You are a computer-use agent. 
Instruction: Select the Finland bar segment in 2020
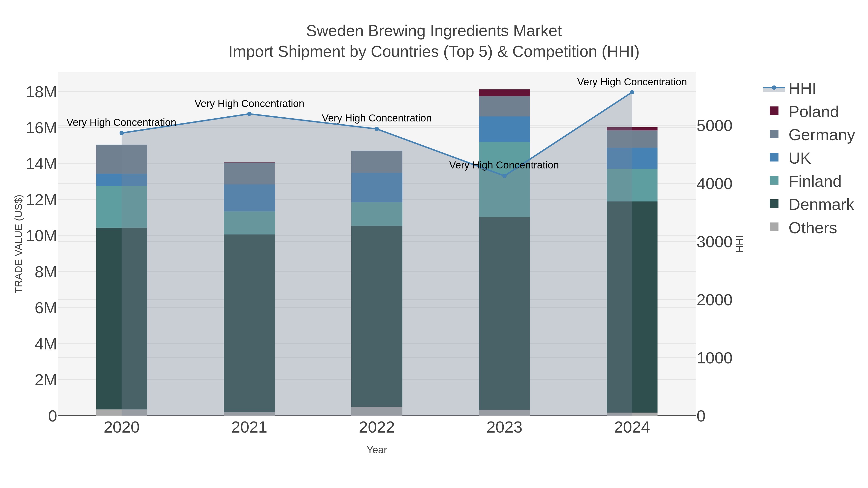(x=122, y=207)
